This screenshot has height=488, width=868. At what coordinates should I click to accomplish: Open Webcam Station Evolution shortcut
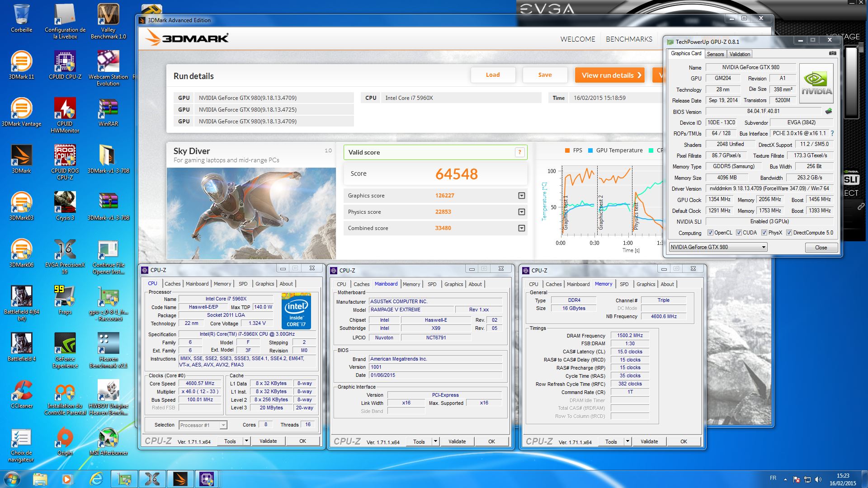pyautogui.click(x=108, y=68)
